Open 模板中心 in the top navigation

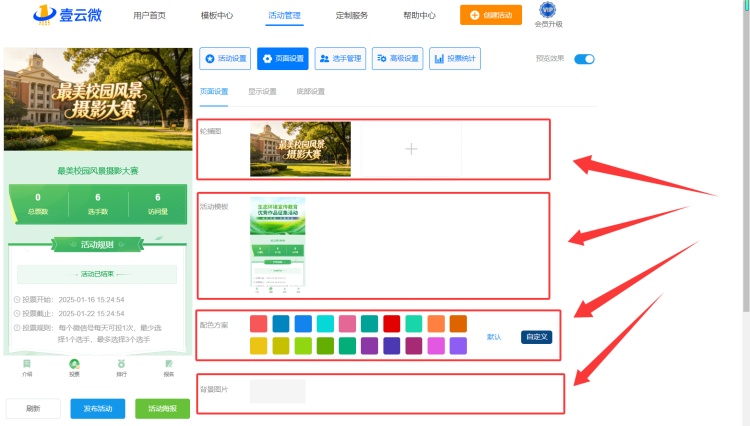[217, 15]
